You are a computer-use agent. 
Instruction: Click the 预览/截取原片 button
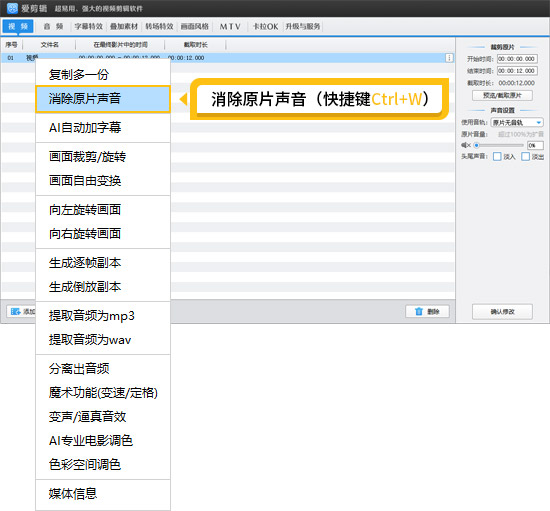502,95
